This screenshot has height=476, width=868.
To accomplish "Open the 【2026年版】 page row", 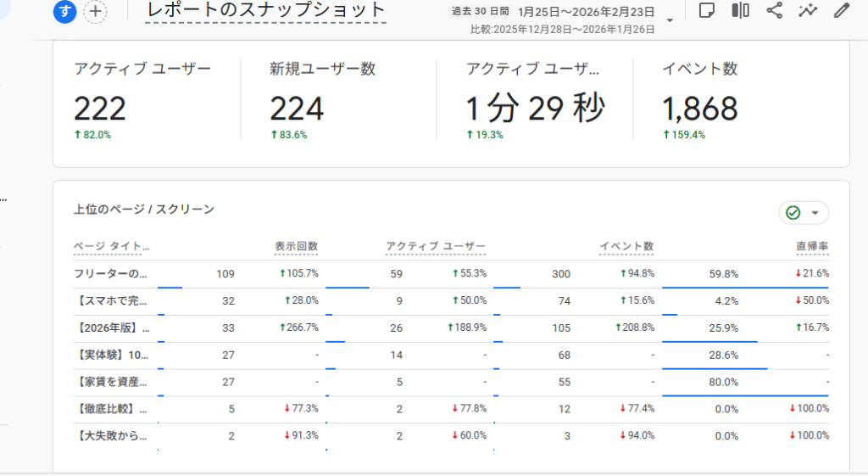I will pyautogui.click(x=111, y=328).
